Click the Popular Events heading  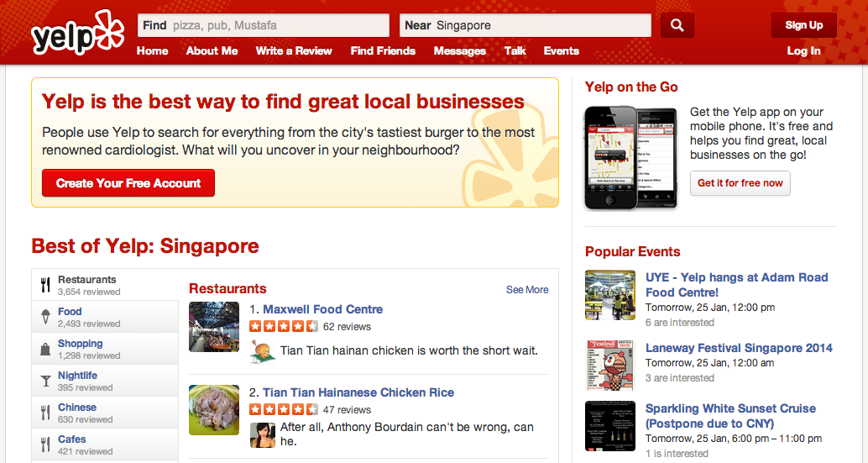(633, 251)
